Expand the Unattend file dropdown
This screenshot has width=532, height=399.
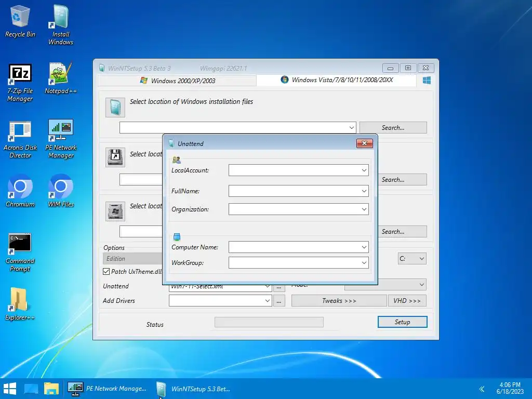coord(267,287)
